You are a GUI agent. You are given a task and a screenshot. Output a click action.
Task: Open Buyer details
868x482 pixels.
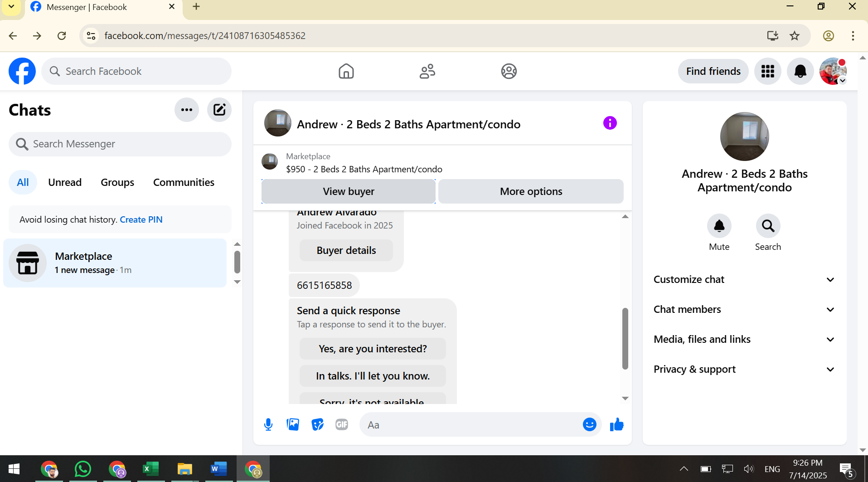pos(346,250)
